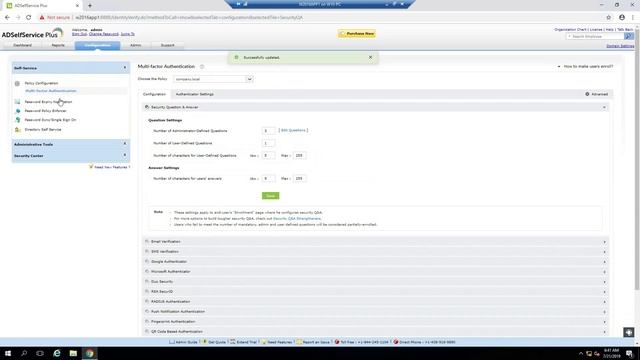Click Number of Administrator-Defined Questions field
Image resolution: width=640 pixels, height=360 pixels.
coord(268,131)
